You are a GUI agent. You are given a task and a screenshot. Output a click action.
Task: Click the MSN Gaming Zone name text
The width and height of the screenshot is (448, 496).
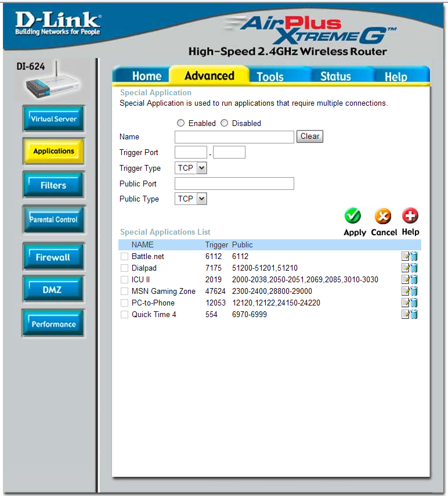(x=164, y=291)
